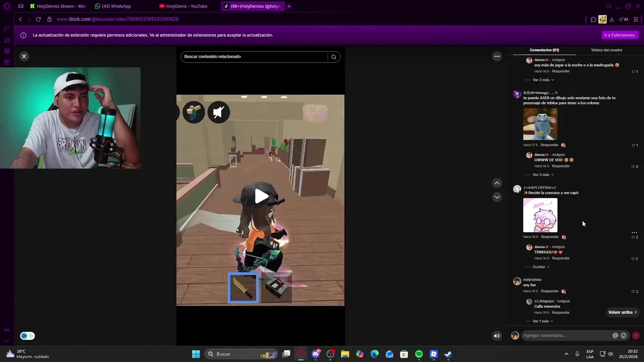Open browser extensions icon in toolbar
This screenshot has width=644, height=362.
(593, 19)
